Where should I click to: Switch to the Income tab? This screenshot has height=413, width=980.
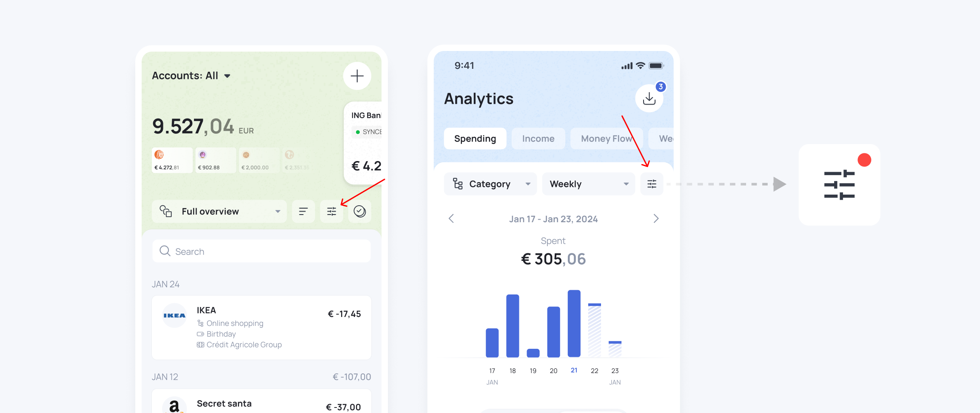538,139
